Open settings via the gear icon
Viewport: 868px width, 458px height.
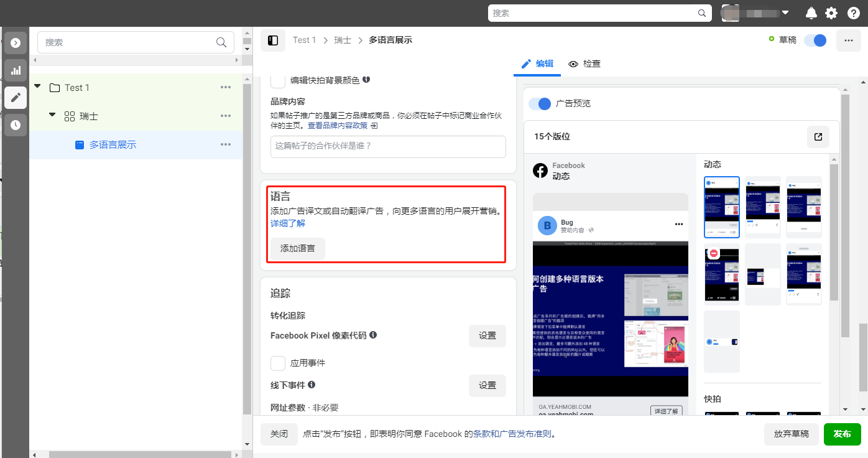831,13
